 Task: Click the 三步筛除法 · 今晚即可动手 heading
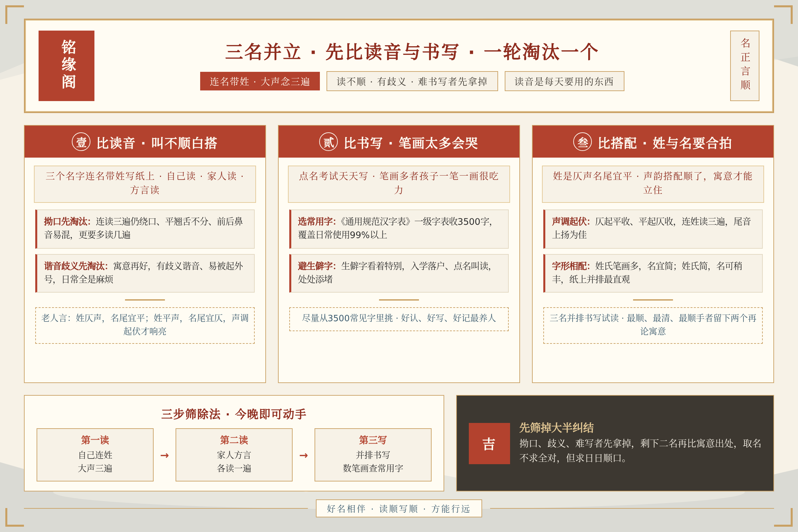(x=234, y=414)
